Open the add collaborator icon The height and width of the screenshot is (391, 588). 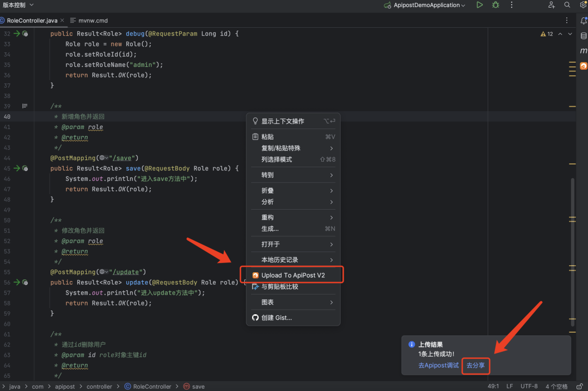(x=551, y=5)
